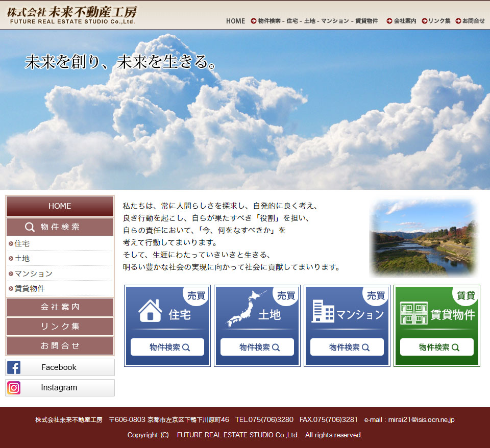Select マンション in the sidebar list
Viewport: 490px width, 448px height.
pyautogui.click(x=34, y=273)
